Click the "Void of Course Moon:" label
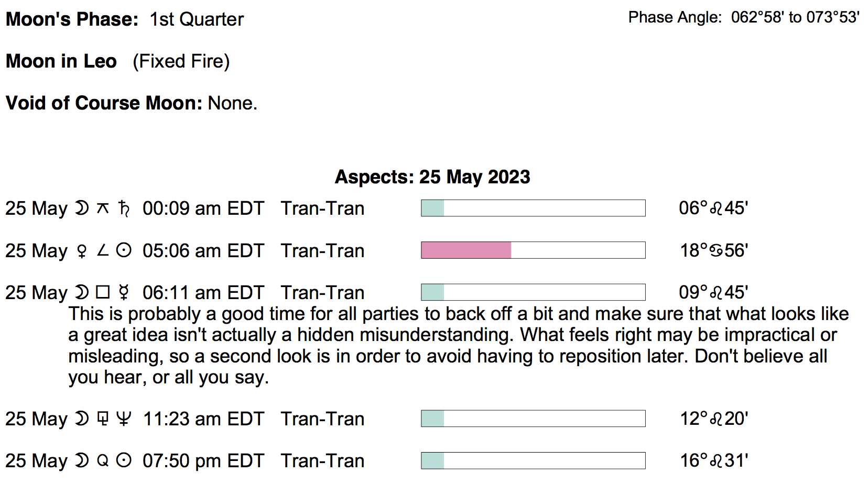 104,103
